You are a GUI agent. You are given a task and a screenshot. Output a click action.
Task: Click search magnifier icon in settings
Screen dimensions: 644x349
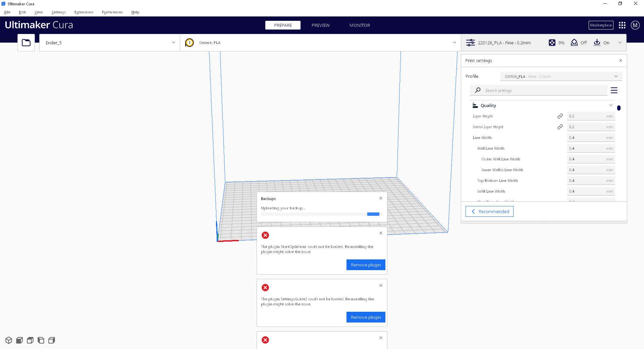[x=478, y=90]
